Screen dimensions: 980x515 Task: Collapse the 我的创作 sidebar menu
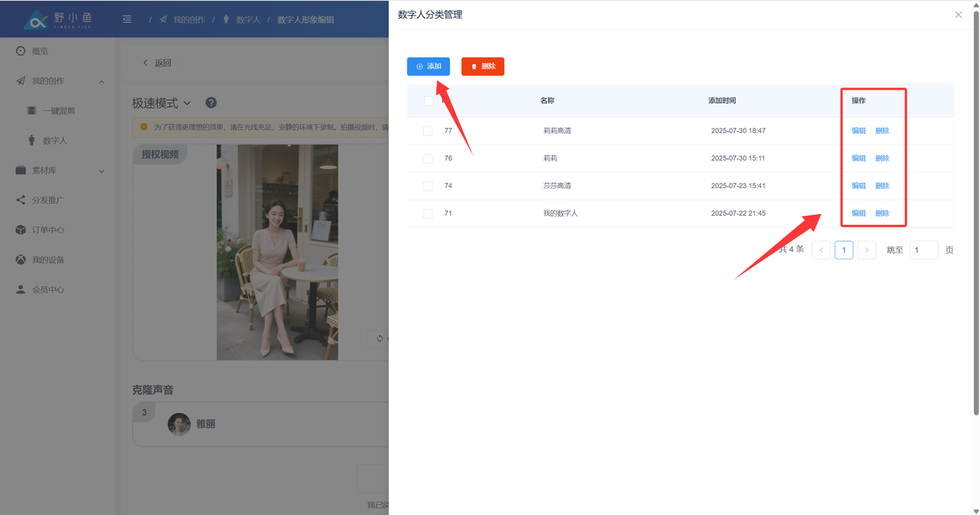click(x=101, y=82)
